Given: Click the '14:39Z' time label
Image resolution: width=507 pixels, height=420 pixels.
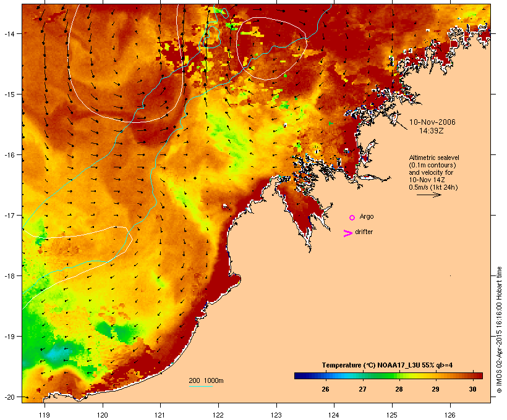Looking at the screenshot, I should [x=432, y=131].
